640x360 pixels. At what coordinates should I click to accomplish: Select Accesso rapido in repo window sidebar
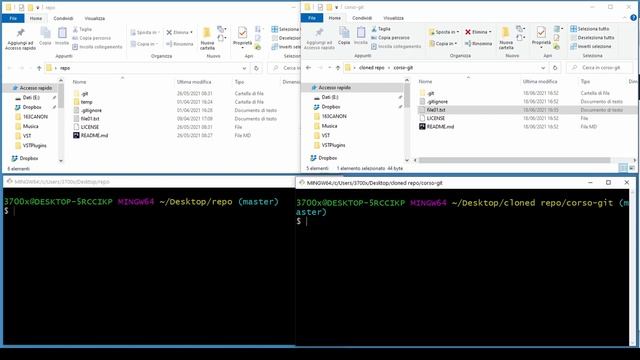(32, 88)
